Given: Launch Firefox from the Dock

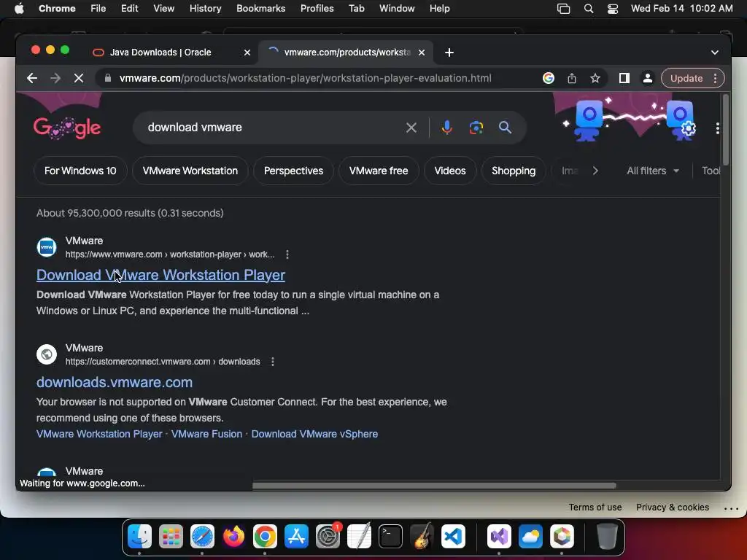Looking at the screenshot, I should point(234,536).
